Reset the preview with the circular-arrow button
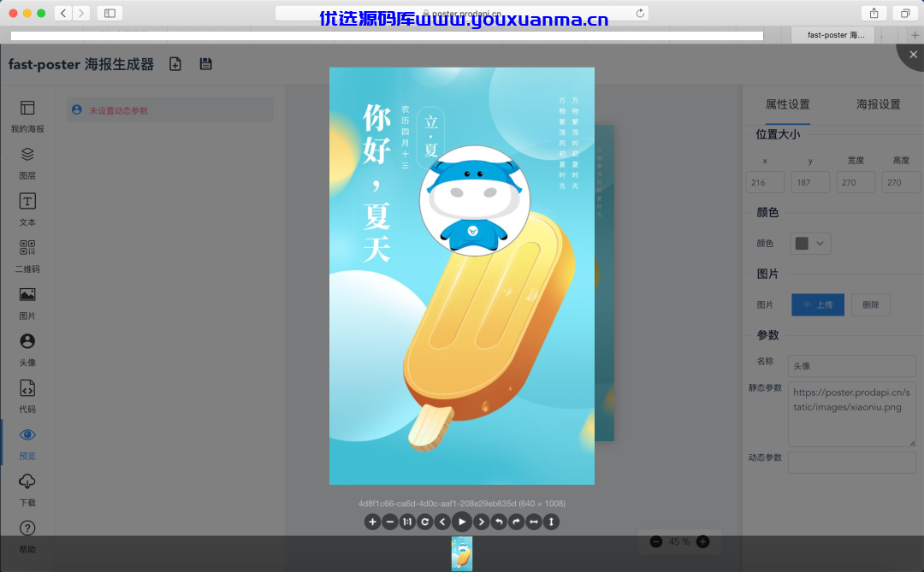This screenshot has height=572, width=924. click(425, 522)
